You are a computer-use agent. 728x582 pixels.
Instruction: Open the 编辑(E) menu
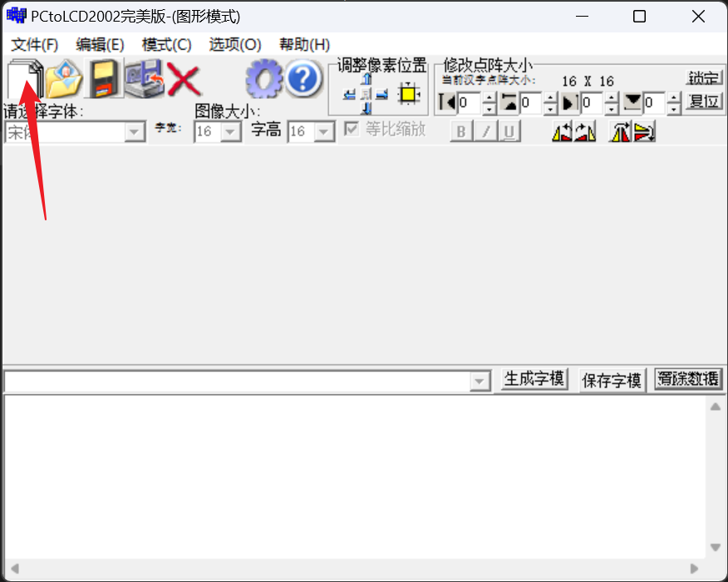coord(101,45)
